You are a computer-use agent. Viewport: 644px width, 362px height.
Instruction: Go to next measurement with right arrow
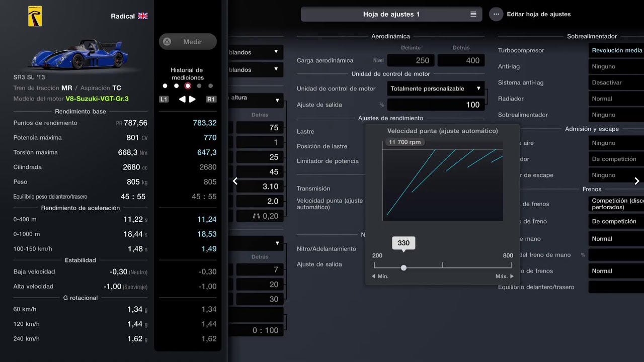pos(192,100)
